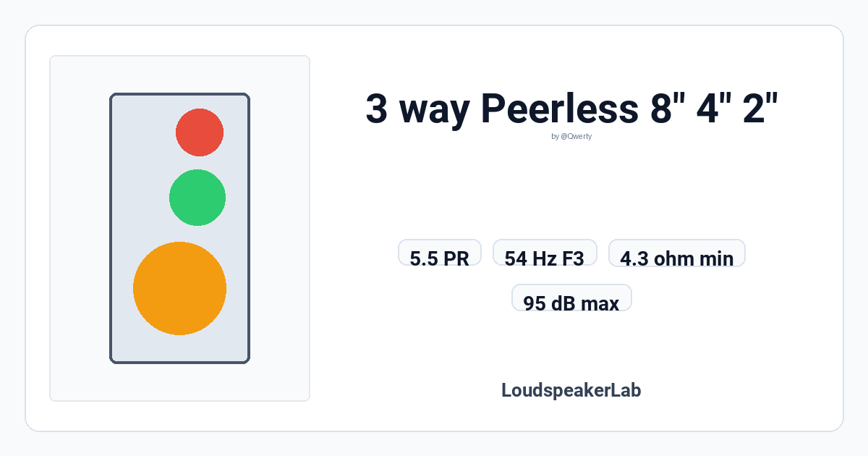The height and width of the screenshot is (456, 868).
Task: Click the 4.3 ohm min badge
Action: point(677,253)
